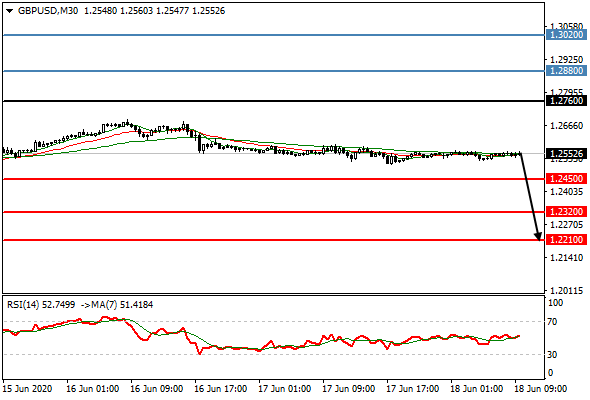Click the black arrowhead at 1.22100
The height and width of the screenshot is (400, 590).
click(x=538, y=236)
